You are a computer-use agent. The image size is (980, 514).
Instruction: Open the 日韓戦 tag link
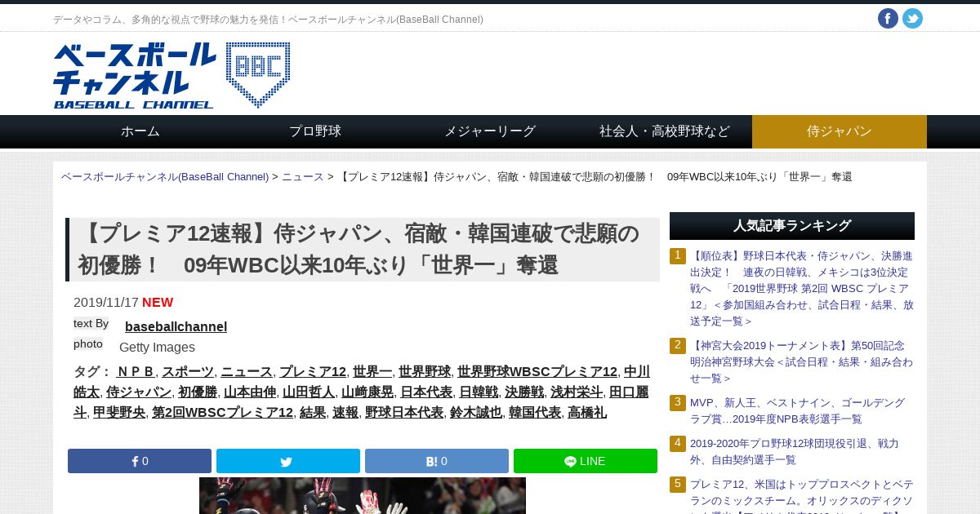click(479, 392)
